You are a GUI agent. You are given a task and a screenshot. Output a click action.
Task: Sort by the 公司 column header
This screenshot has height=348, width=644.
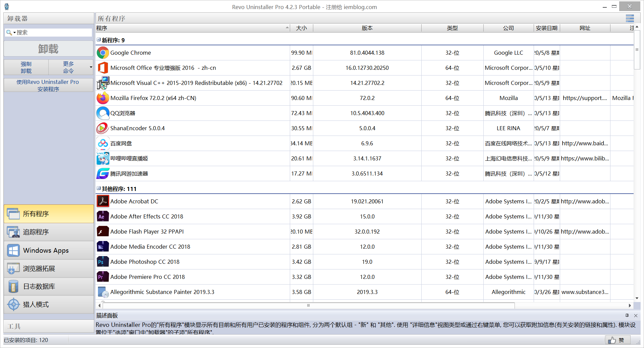click(x=508, y=28)
